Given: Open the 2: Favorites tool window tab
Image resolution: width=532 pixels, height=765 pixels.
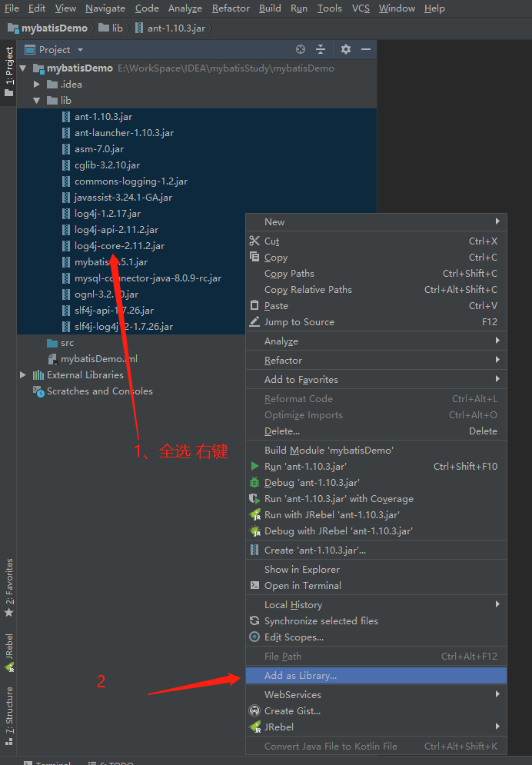Looking at the screenshot, I should pyautogui.click(x=8, y=587).
